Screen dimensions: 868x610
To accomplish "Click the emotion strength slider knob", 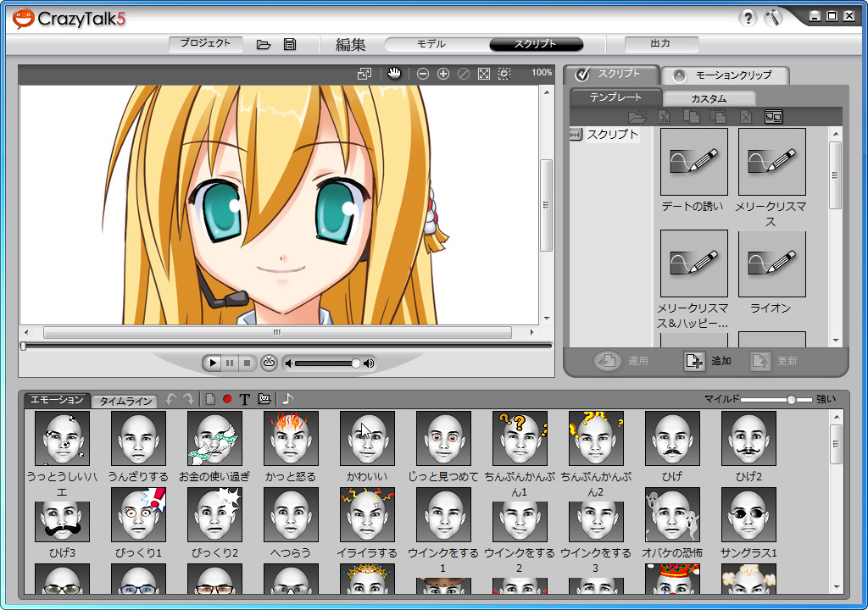I will coord(792,399).
